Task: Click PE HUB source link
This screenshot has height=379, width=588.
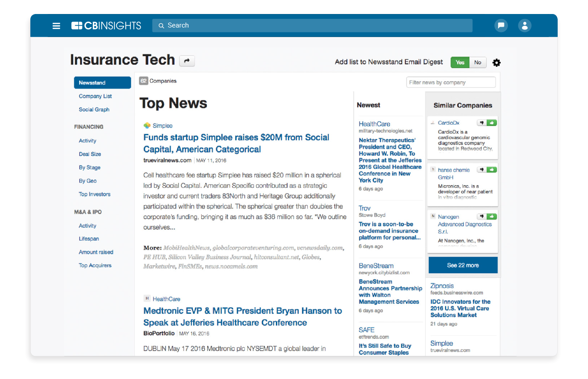Action: (x=153, y=257)
